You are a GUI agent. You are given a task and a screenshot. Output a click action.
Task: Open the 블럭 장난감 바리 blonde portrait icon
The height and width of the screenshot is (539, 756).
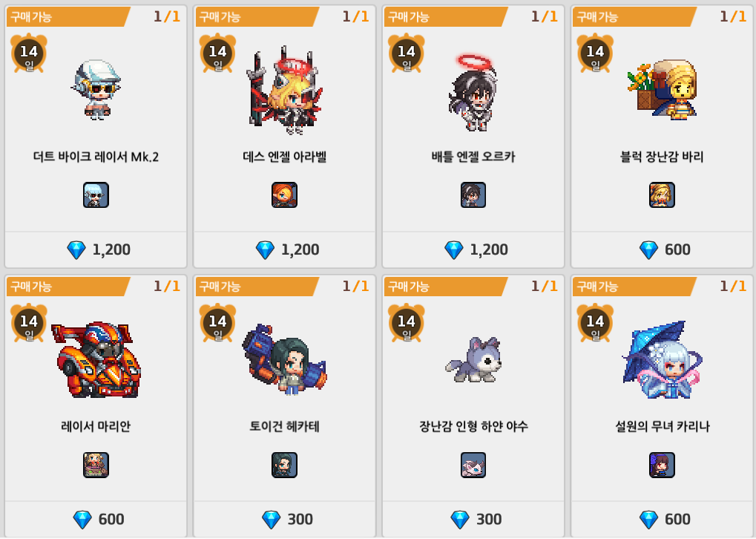coord(662,195)
